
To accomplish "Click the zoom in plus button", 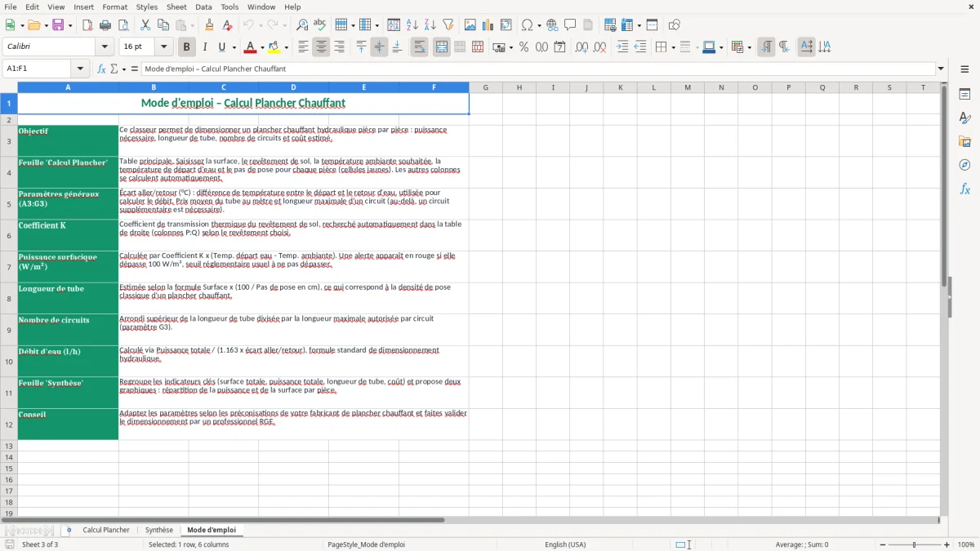I will point(947,544).
